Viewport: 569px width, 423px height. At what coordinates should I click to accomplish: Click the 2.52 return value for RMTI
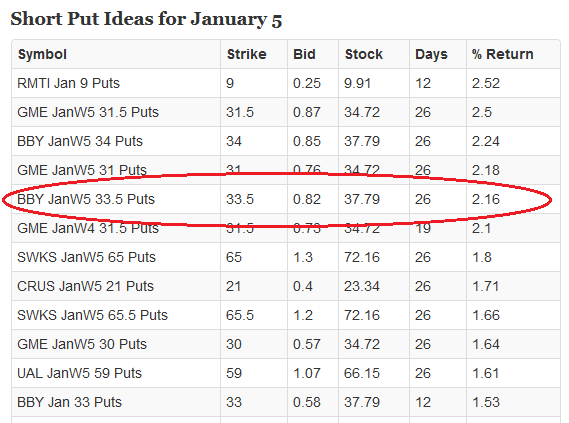coord(486,83)
